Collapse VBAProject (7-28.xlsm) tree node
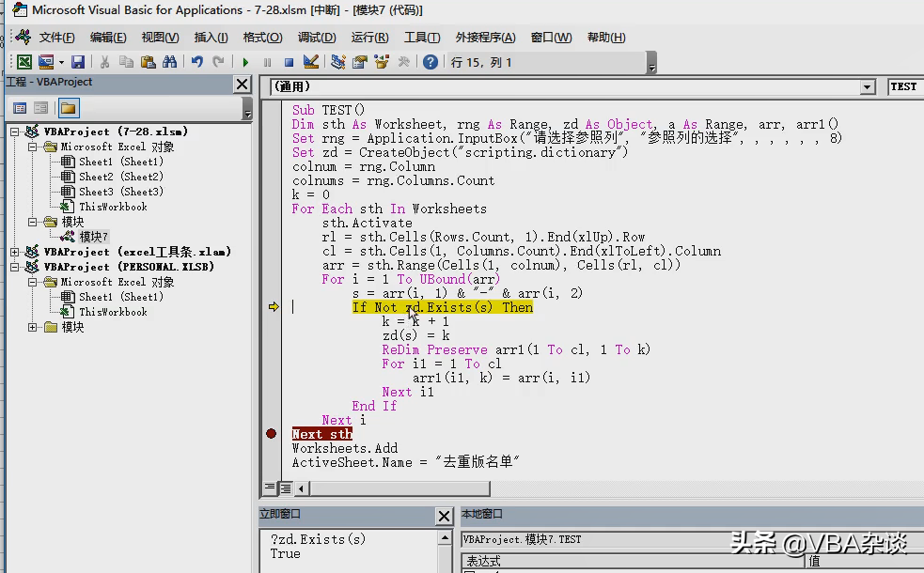924x573 pixels. 15,132
